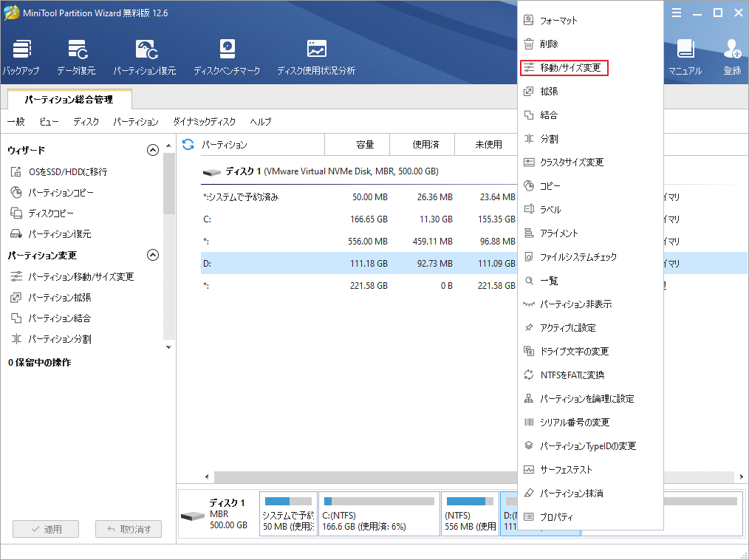Collapse the ウィザード sidebar section
Screen dimensions: 749x560
153,149
